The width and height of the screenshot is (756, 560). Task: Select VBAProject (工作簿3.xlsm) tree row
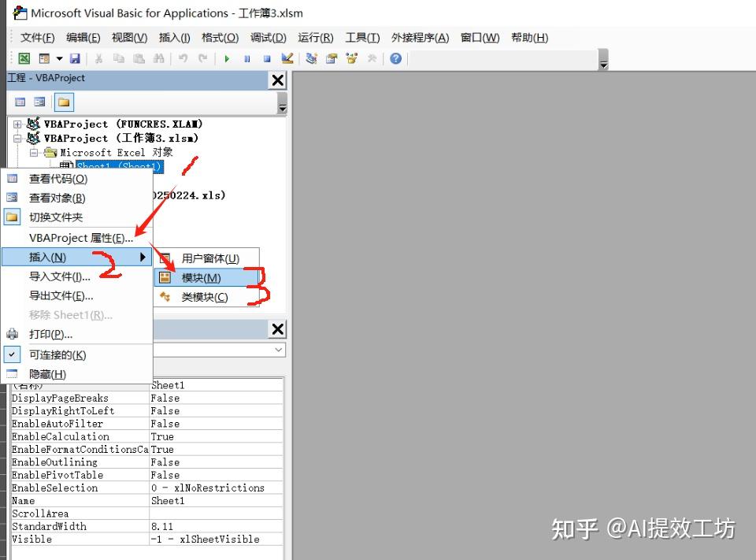pos(120,138)
